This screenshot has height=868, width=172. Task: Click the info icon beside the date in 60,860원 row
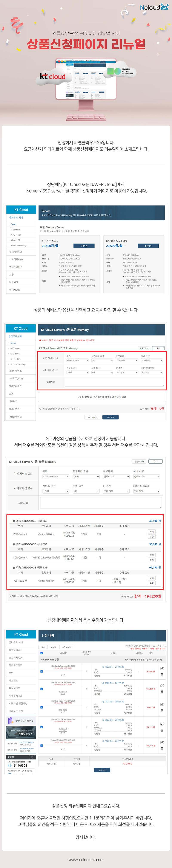103,667
